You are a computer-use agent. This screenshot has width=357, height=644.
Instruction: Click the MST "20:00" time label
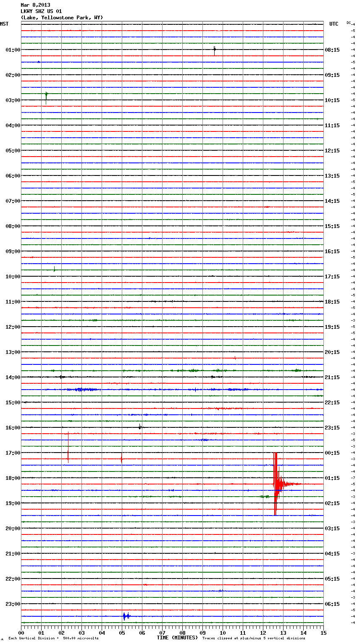click(13, 529)
